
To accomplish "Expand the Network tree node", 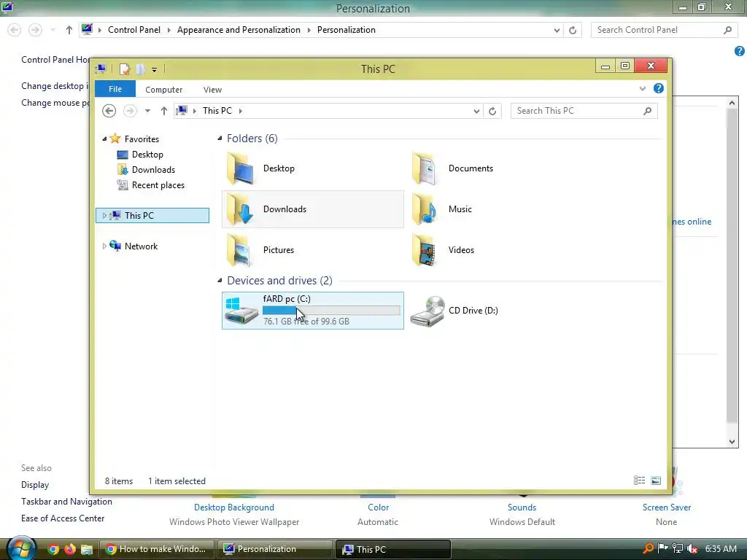I will click(x=104, y=246).
